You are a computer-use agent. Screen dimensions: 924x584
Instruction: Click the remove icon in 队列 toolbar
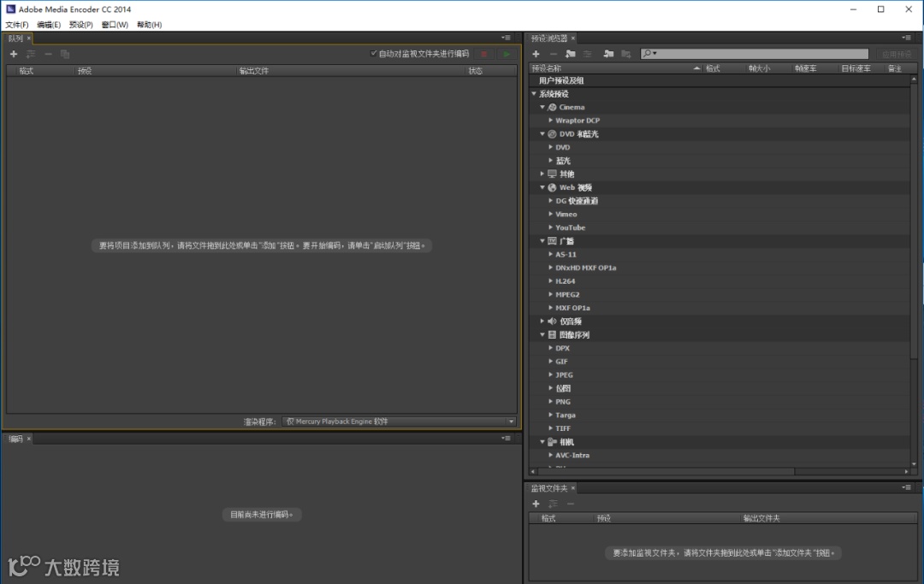tap(48, 54)
